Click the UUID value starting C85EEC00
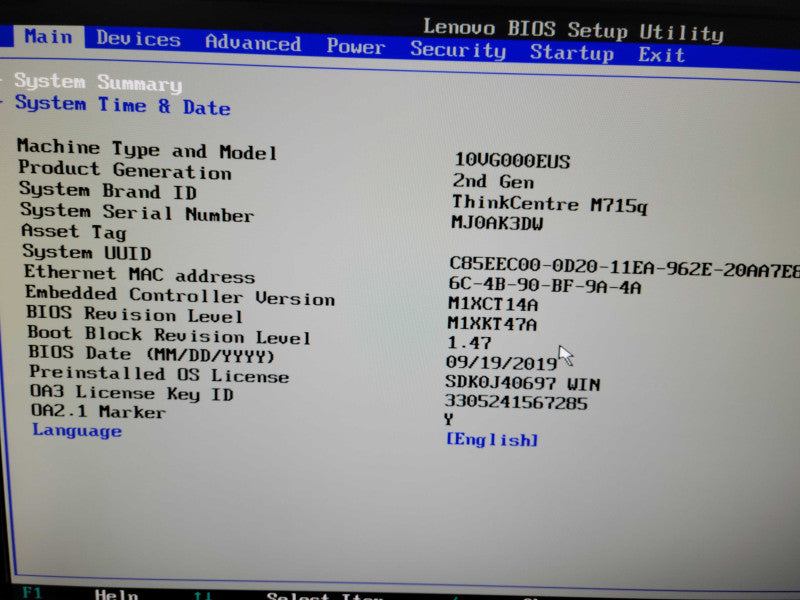Screen dimensions: 800x600 point(624,267)
